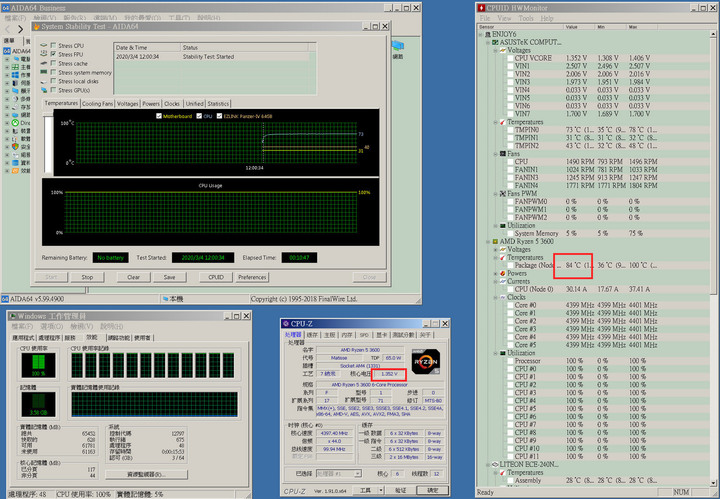720x499 pixels.
Task: Click the icon beside Stress GPU(s)
Action: click(44, 90)
